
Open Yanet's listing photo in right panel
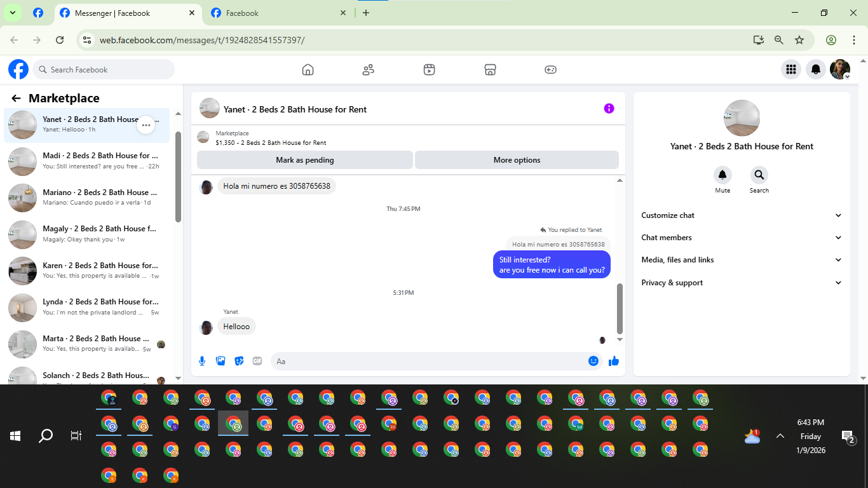pos(742,118)
